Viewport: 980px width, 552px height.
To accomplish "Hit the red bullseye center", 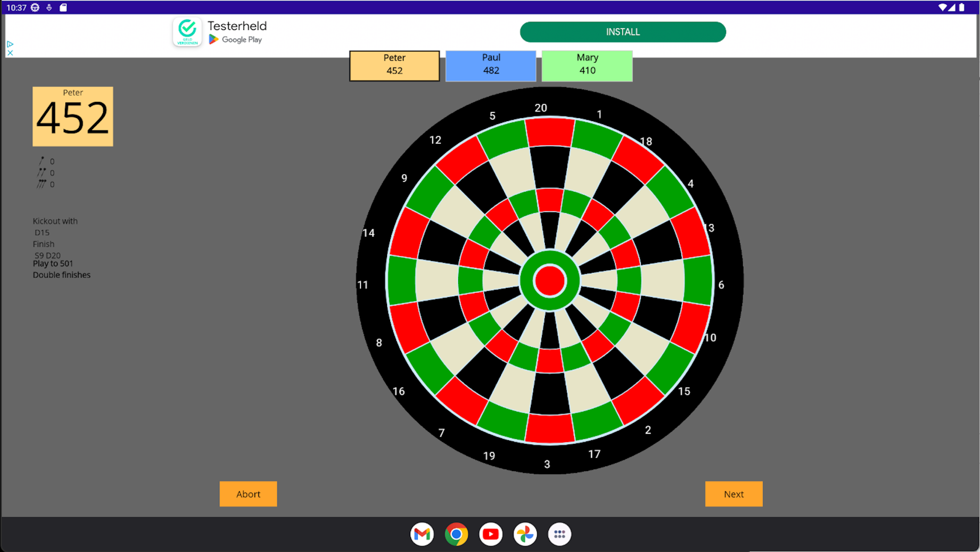I will (x=550, y=281).
